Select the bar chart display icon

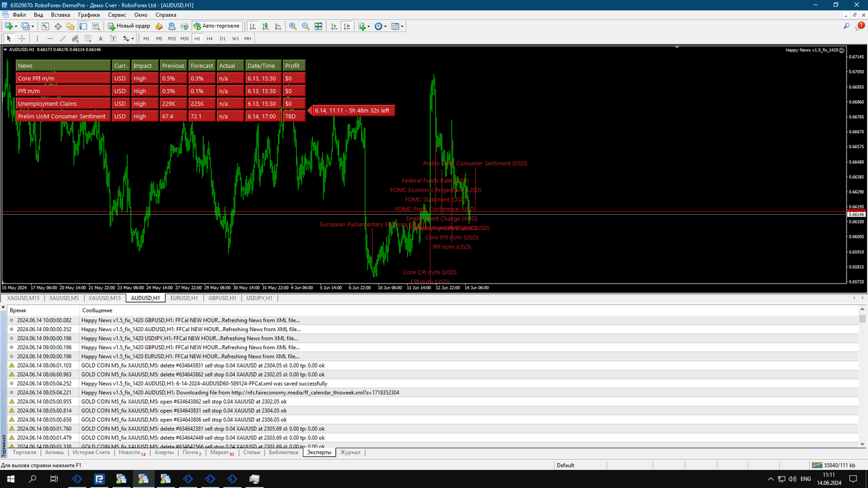coord(253,26)
